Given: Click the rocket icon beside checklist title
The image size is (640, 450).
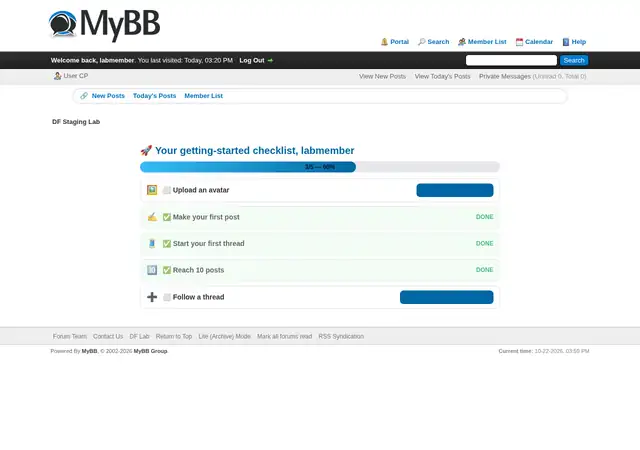Looking at the screenshot, I should [x=146, y=150].
